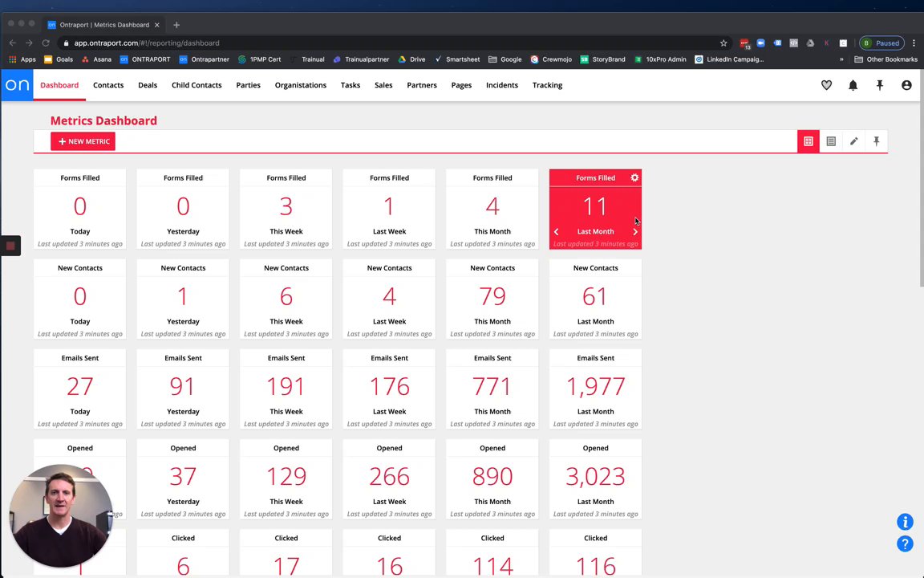Open the Tracking tab
The height and width of the screenshot is (578, 924).
tap(548, 85)
